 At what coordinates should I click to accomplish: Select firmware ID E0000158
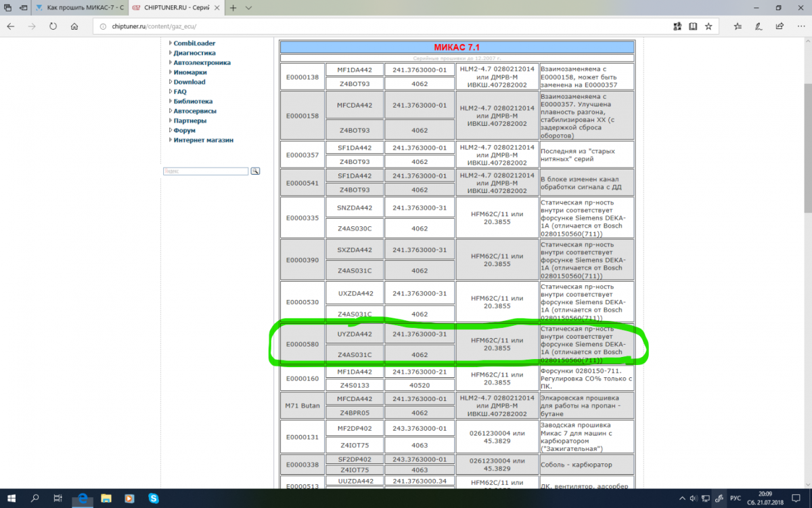coord(302,115)
